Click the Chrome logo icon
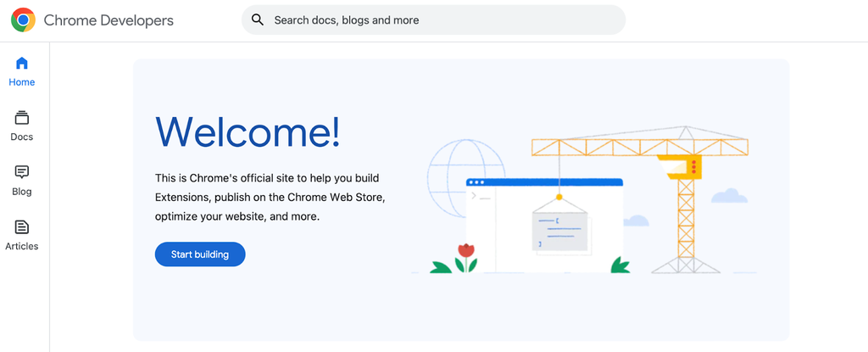The width and height of the screenshot is (868, 352). click(x=23, y=20)
